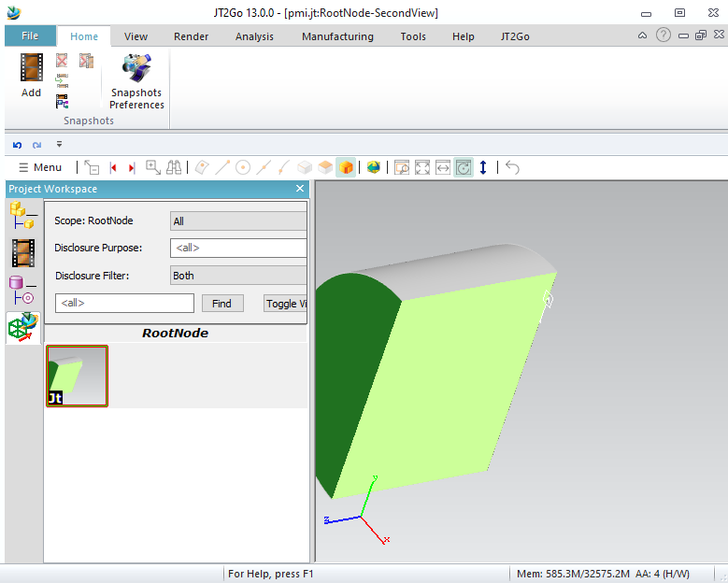Click the Delete all snapshots icon
The image size is (728, 583).
pyautogui.click(x=86, y=61)
